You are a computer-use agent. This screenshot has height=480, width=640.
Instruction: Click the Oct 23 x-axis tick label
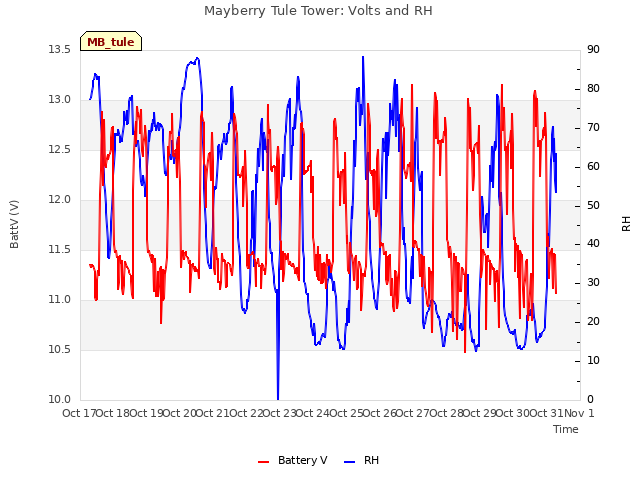tap(279, 413)
